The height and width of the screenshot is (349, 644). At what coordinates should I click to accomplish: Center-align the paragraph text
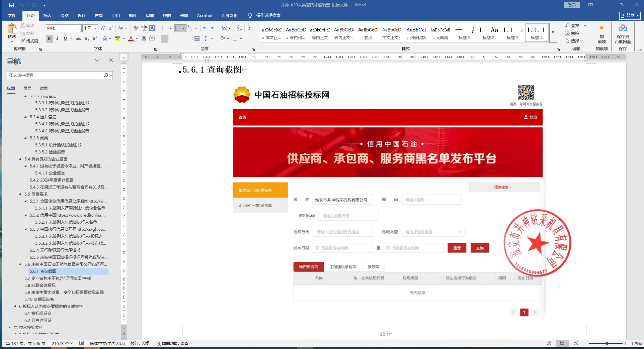click(x=173, y=38)
